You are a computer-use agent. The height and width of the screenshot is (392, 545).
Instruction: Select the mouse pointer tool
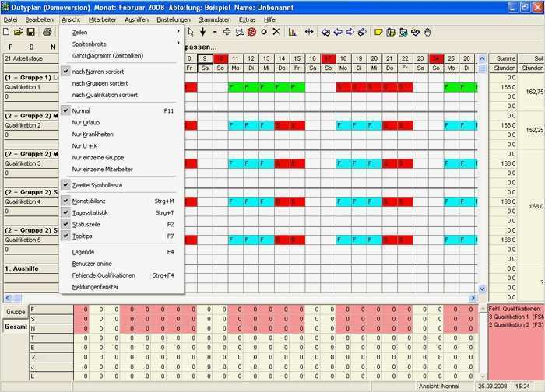(x=191, y=33)
